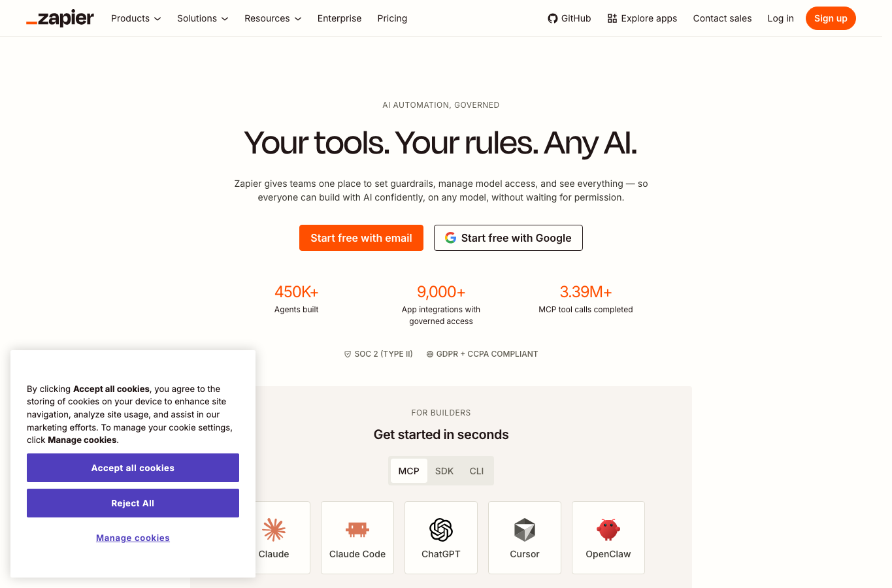Select the Claude Code app tile
The height and width of the screenshot is (588, 892).
tap(357, 538)
